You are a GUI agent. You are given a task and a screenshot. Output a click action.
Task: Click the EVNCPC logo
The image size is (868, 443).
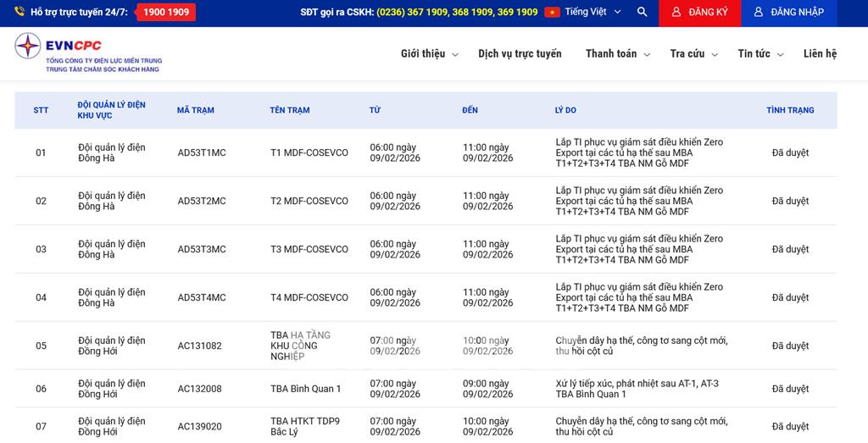tap(87, 53)
